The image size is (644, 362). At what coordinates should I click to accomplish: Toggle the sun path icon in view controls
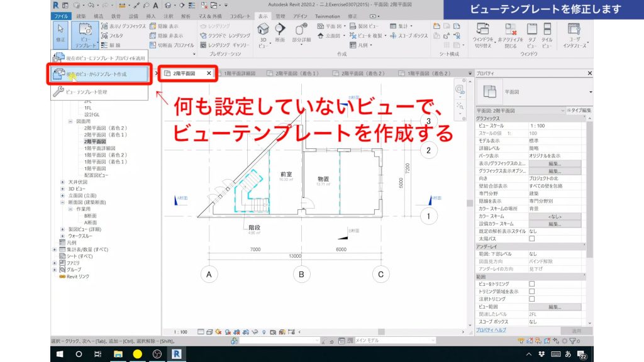218,331
